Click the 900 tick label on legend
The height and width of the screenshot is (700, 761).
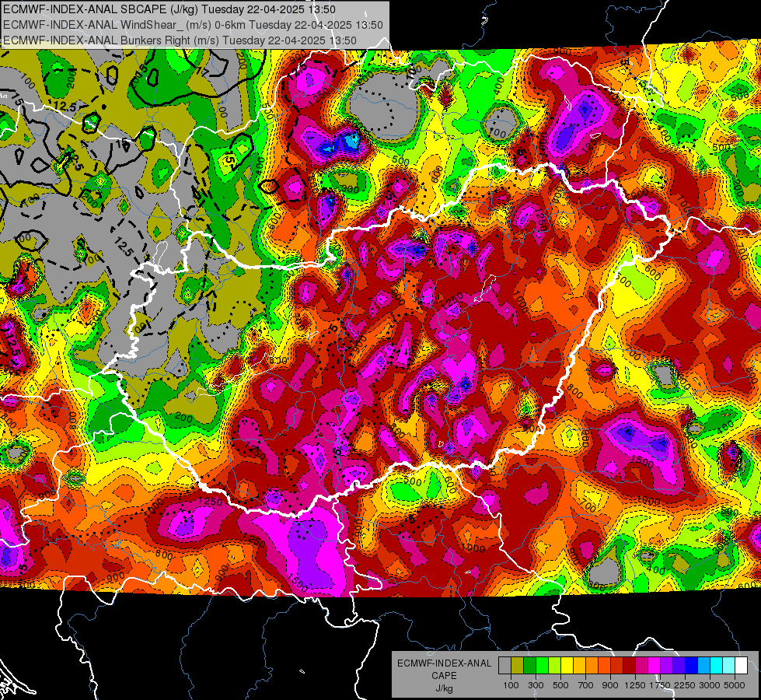click(x=610, y=685)
